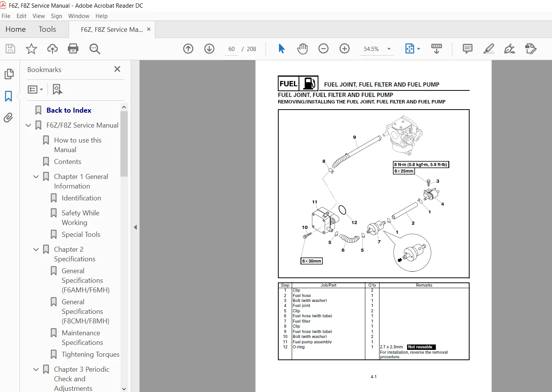552x392 pixels.
Task: Go to next page arrow
Action: tap(209, 49)
